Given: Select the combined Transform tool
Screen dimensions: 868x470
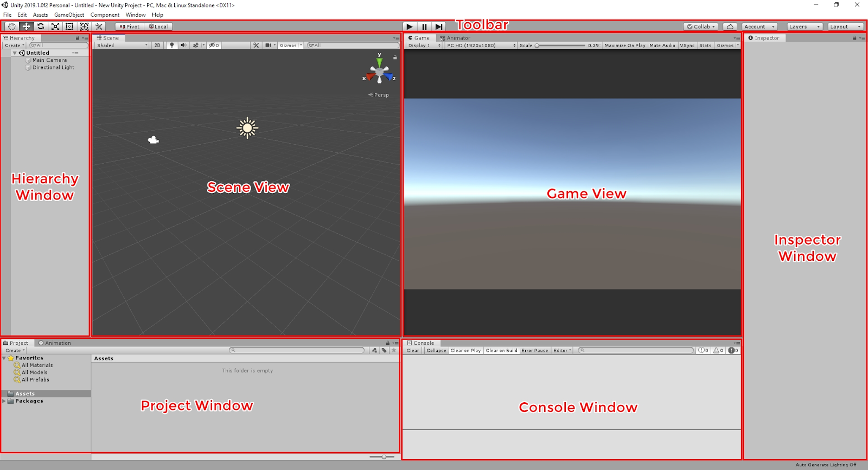Looking at the screenshot, I should tap(84, 27).
